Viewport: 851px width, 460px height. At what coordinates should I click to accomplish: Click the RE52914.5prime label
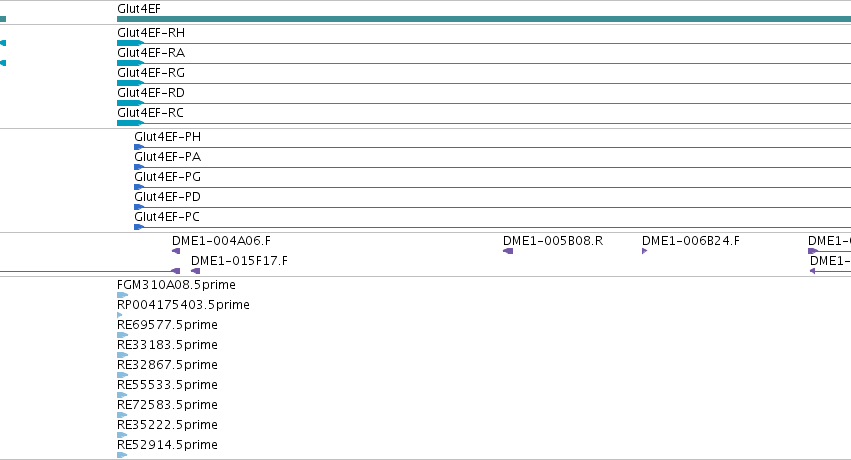pyautogui.click(x=168, y=445)
